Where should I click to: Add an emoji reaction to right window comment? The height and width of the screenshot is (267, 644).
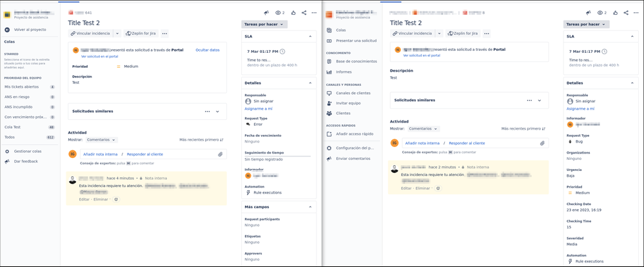pos(438,188)
